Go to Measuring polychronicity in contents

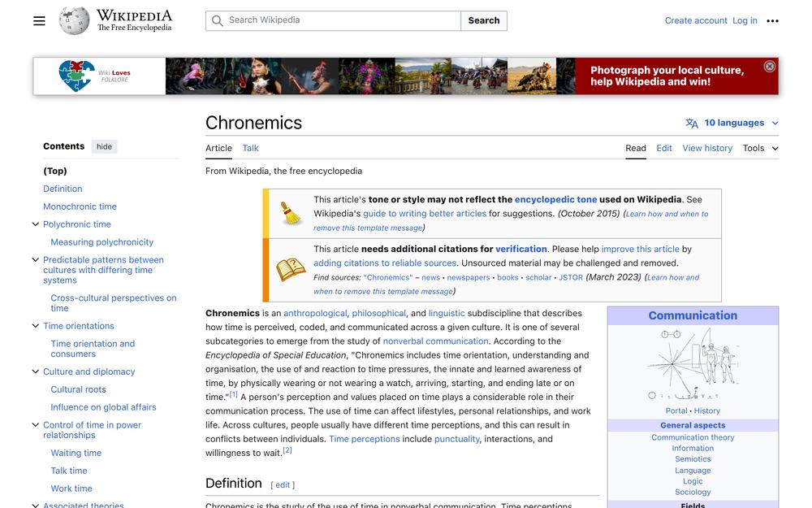tap(102, 242)
